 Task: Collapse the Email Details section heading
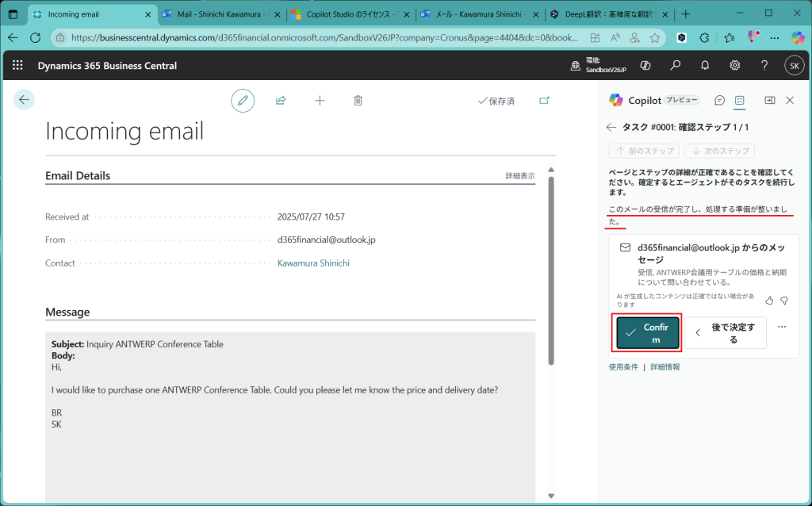click(x=78, y=175)
